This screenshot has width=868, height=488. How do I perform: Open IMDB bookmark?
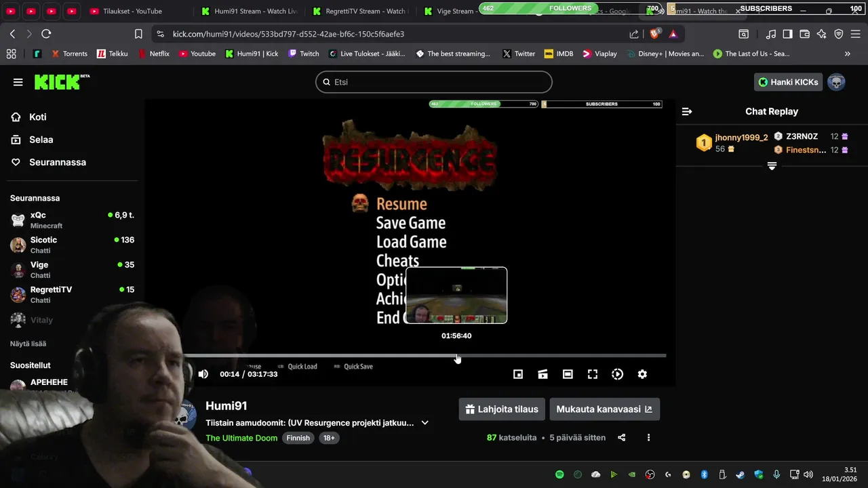(558, 54)
